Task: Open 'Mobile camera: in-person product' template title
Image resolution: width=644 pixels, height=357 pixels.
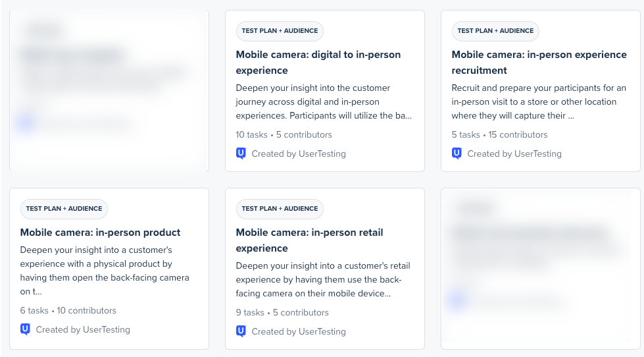Action: 100,233
